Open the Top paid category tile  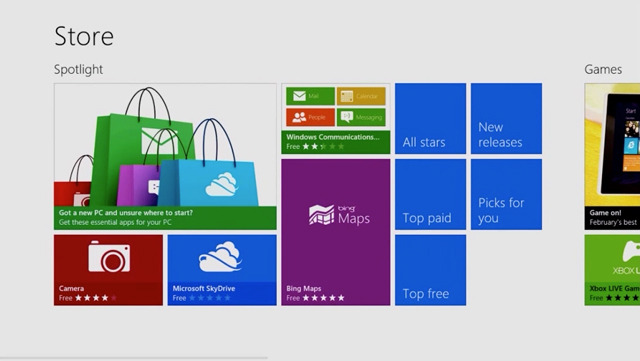click(430, 194)
